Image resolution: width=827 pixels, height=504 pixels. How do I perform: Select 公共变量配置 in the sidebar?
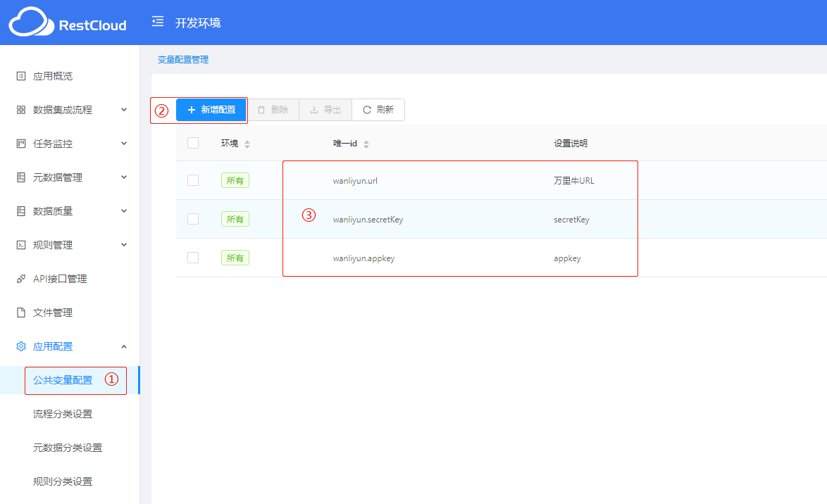point(63,380)
